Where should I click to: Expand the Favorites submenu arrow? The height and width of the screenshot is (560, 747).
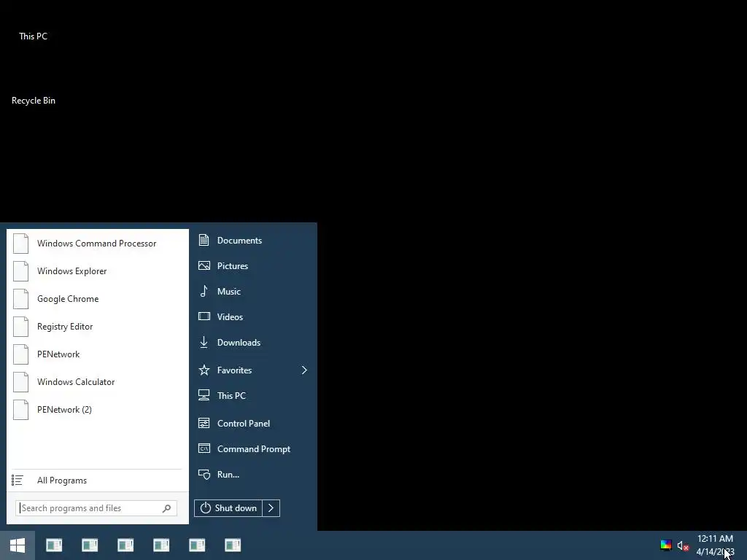click(x=304, y=370)
